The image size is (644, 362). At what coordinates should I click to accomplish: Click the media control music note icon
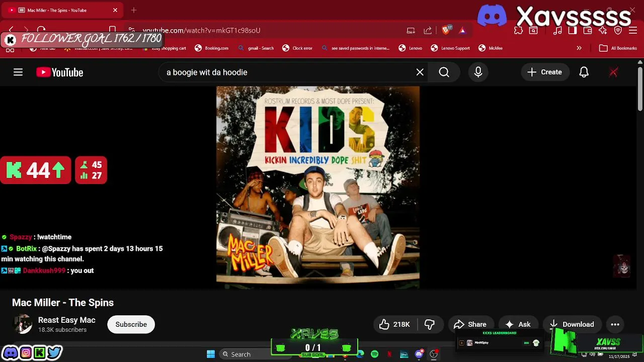click(557, 31)
